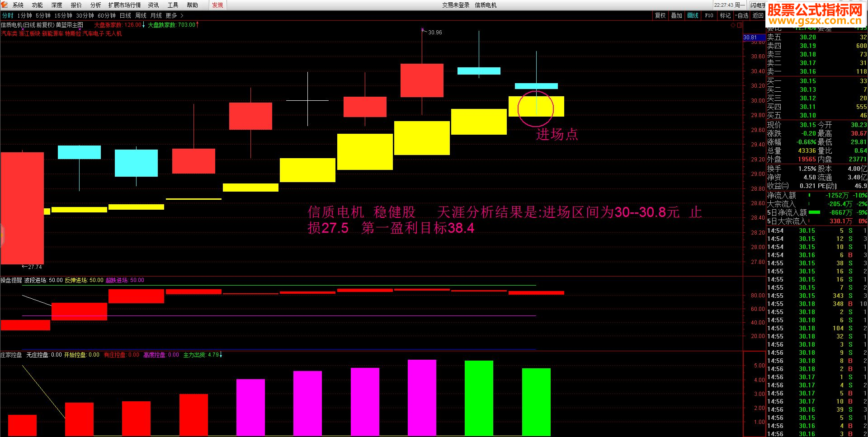This screenshot has width=868, height=437.
Task: Open the 新能源车 sector tag
Action: pyautogui.click(x=52, y=33)
